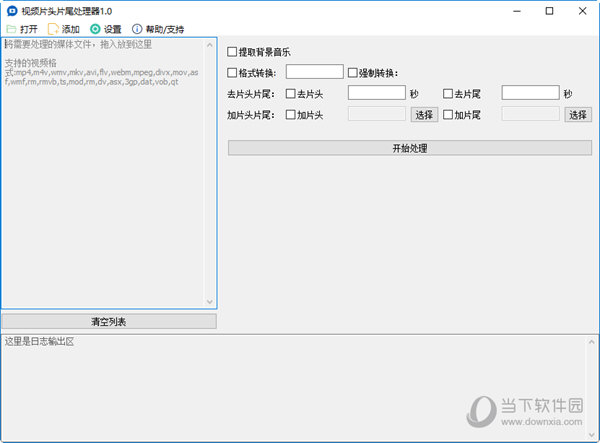This screenshot has width=600, height=443.
Task: Click the 去片头片尾: label
Action: (x=251, y=94)
